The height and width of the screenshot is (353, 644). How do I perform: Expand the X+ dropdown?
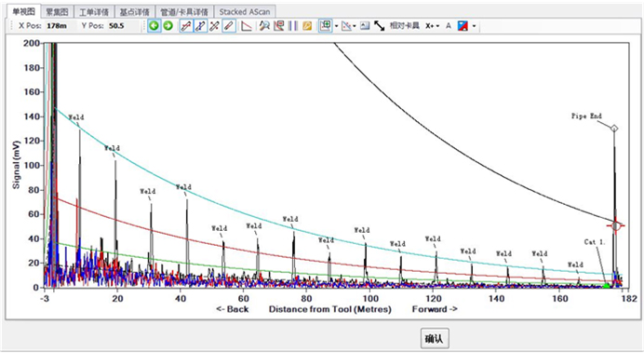(x=432, y=26)
